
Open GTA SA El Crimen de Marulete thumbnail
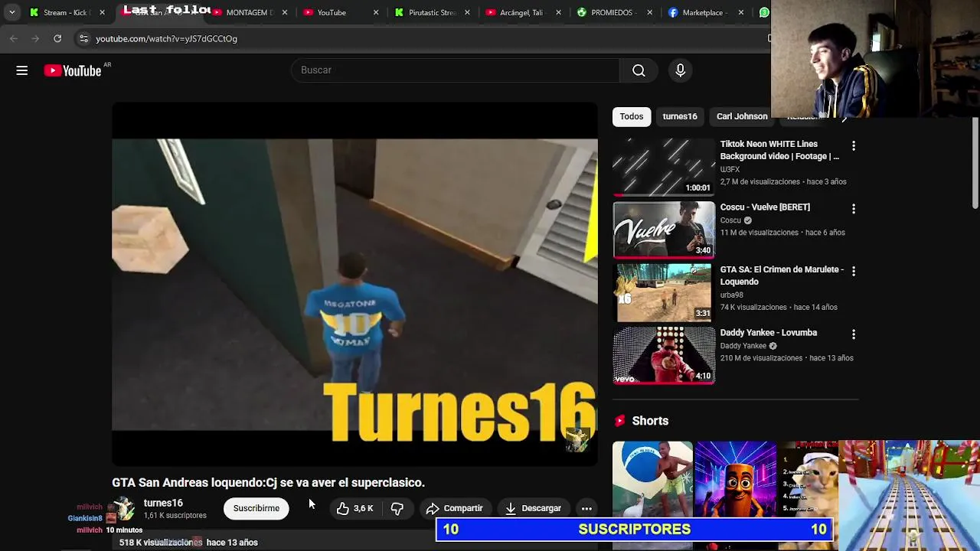(664, 292)
